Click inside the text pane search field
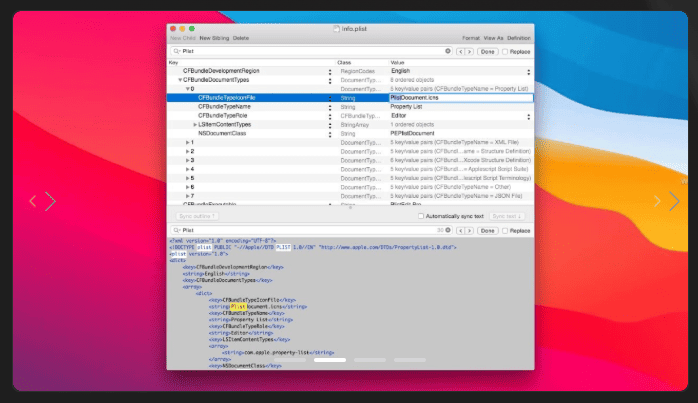Screen dimensions: 698x403 [312, 230]
